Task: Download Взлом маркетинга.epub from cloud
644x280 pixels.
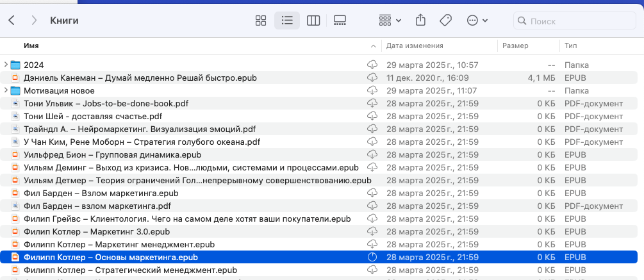Action: 372,193
